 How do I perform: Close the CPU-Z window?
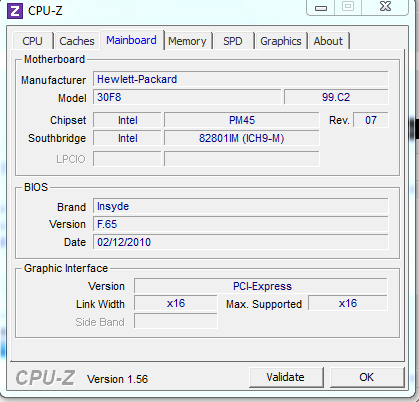[x=385, y=7]
